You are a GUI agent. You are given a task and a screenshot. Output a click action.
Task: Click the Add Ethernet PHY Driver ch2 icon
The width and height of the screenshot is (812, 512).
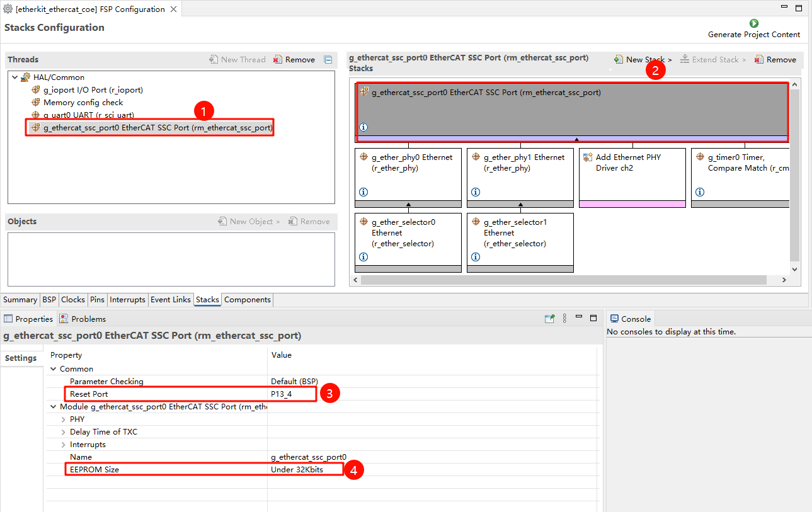(x=588, y=157)
